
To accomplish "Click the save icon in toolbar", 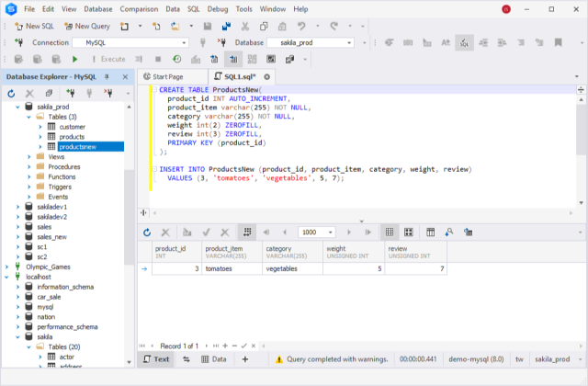I will [208, 27].
